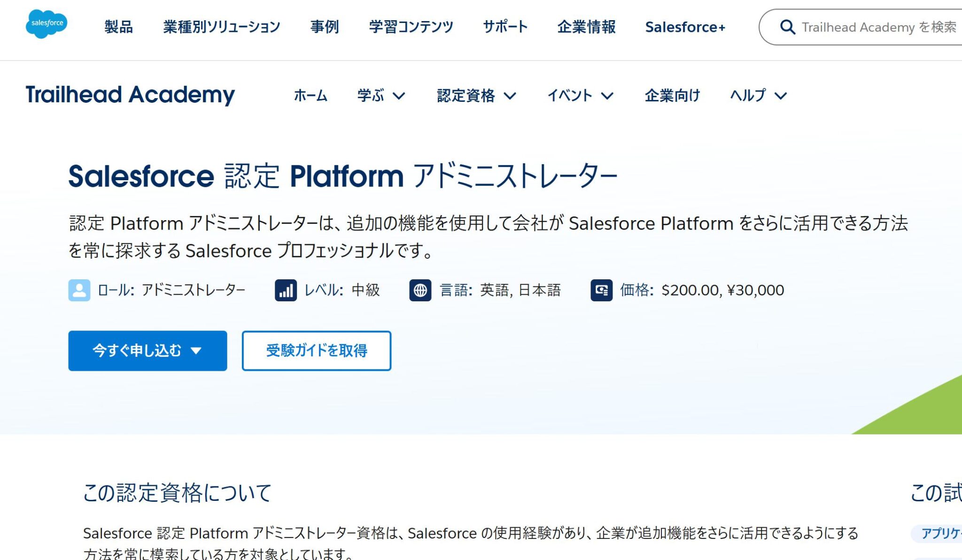
Task: Click the レベル bar chart icon
Action: (284, 290)
